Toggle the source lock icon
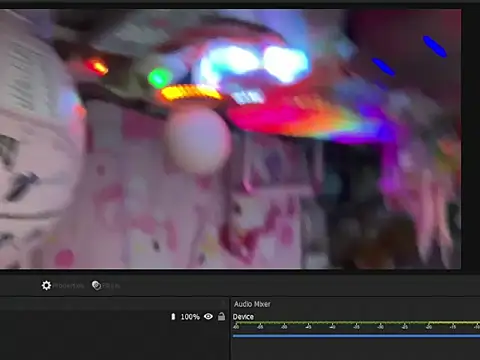The width and height of the screenshot is (480, 360). (x=221, y=316)
